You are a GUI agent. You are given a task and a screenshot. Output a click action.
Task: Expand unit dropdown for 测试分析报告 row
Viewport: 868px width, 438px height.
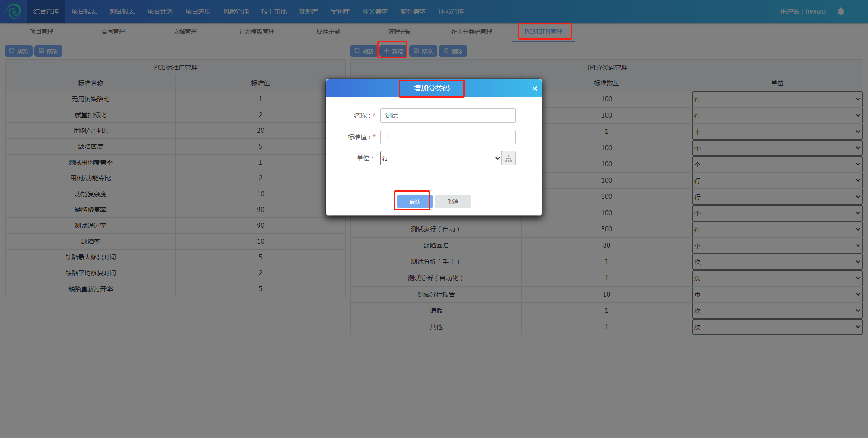(777, 294)
